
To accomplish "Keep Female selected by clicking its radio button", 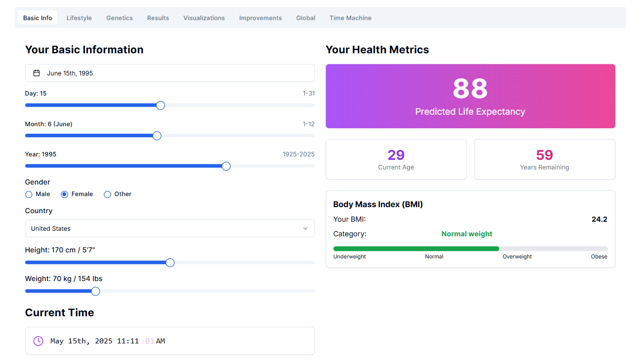I will point(65,194).
